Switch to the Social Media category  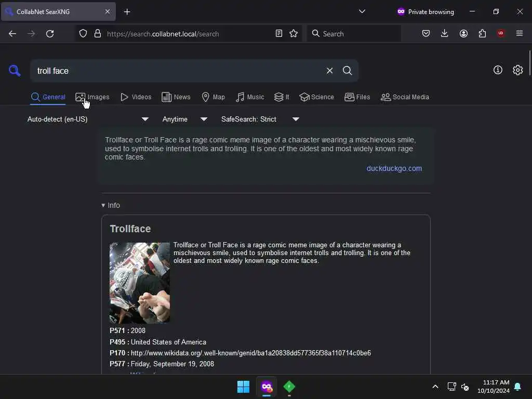click(405, 97)
